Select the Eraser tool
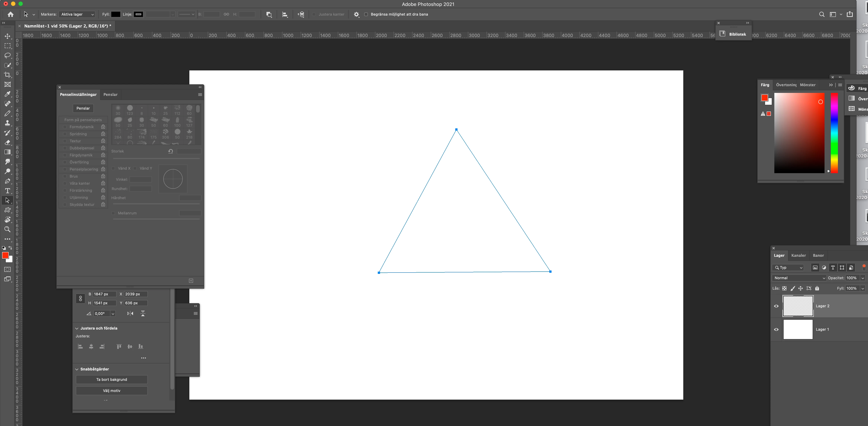 [7, 142]
